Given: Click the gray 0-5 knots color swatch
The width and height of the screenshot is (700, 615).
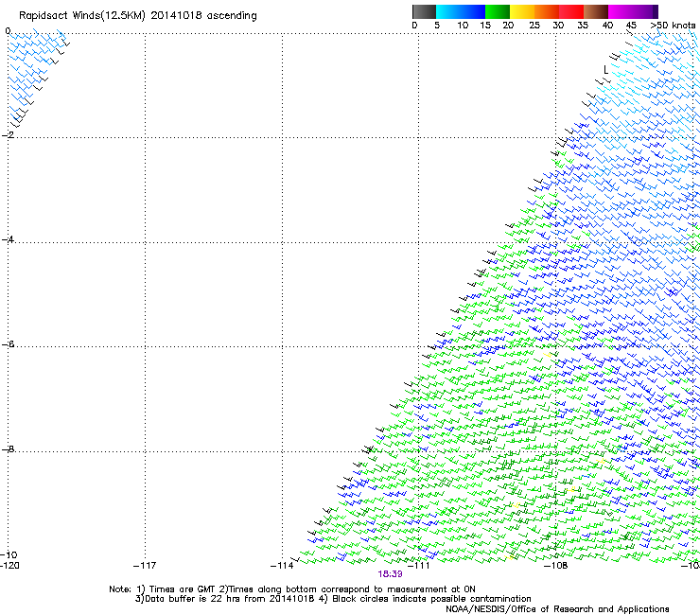Looking at the screenshot, I should [424, 11].
